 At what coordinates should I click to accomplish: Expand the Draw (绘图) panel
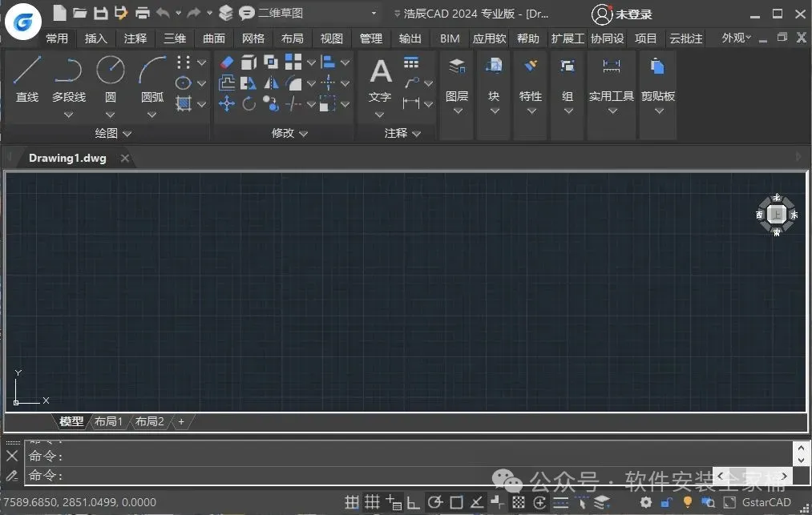113,134
